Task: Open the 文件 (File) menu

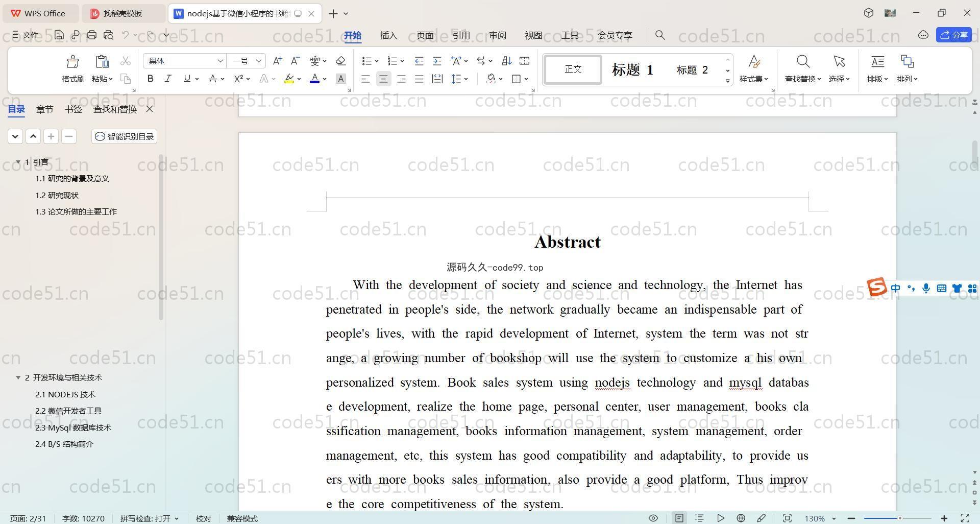Action: (x=26, y=35)
